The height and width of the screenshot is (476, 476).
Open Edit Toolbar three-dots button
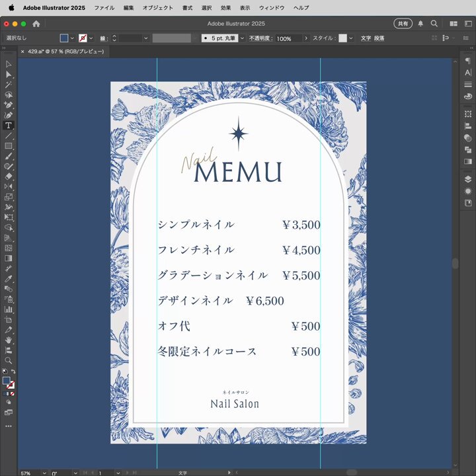pyautogui.click(x=8, y=426)
